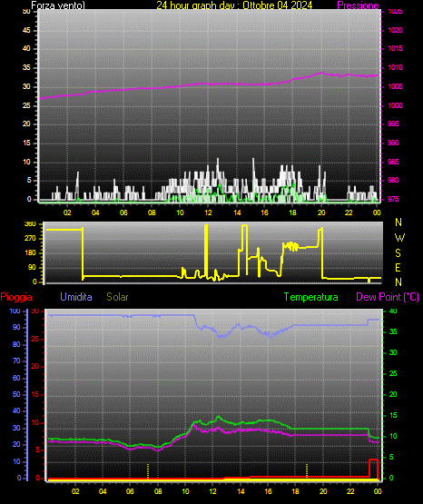423x504 pixels.
Task: Click the 100 humidity axis value
Action: point(15,311)
